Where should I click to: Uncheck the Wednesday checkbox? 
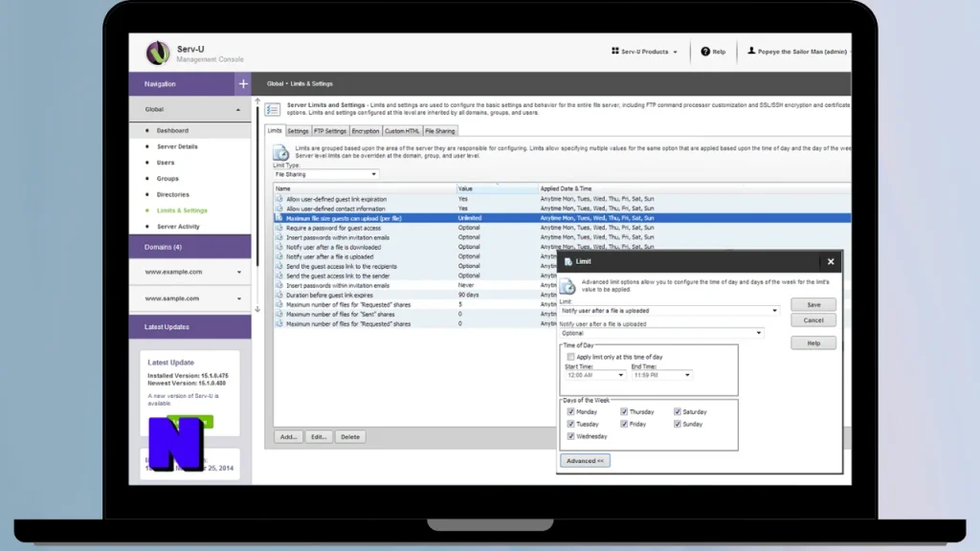coord(570,436)
